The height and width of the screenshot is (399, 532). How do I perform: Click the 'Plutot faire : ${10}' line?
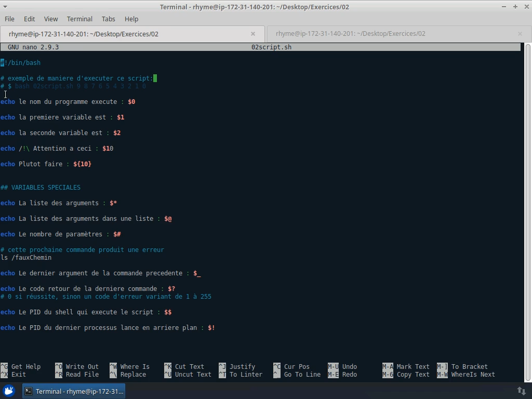(x=46, y=164)
